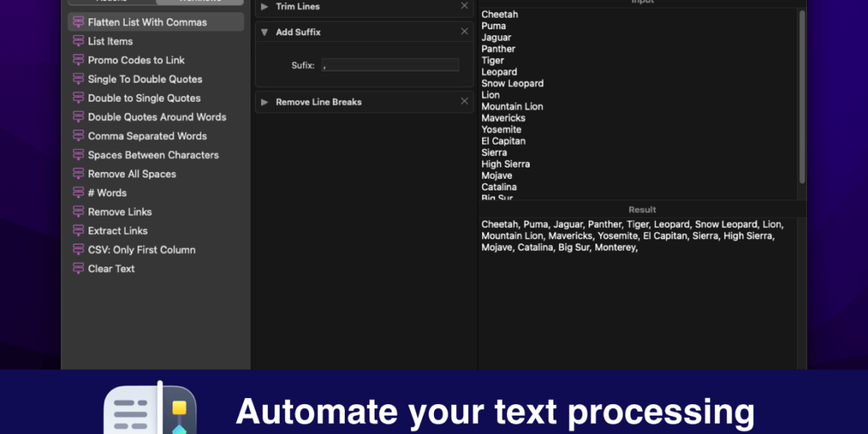This screenshot has height=434, width=868.
Task: Remove the Trim Lines step
Action: click(464, 6)
